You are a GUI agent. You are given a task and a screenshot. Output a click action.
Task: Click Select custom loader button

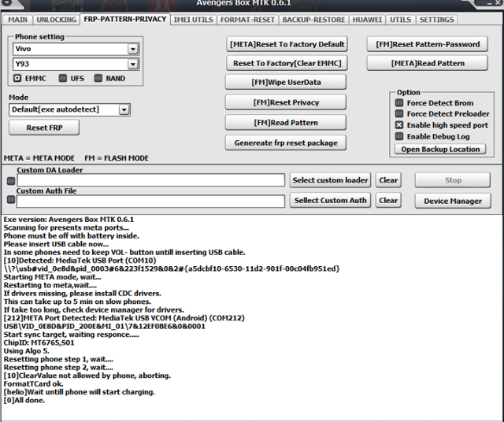pos(330,180)
